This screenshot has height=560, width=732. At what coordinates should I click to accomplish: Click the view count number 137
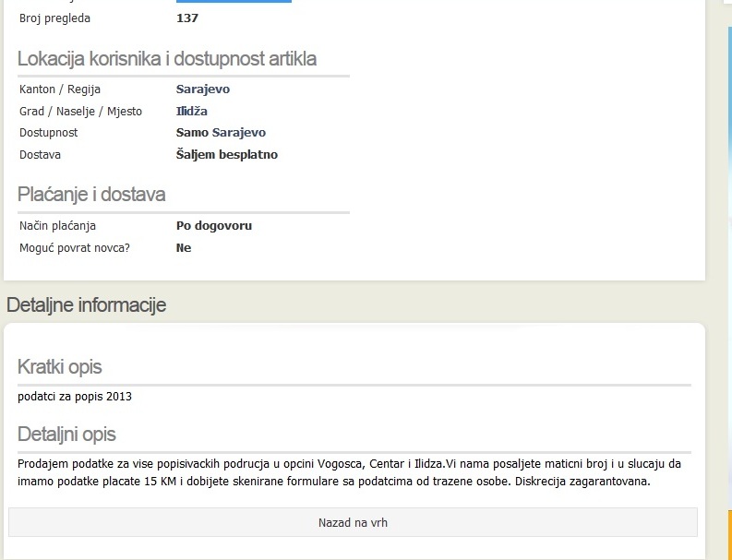[186, 18]
